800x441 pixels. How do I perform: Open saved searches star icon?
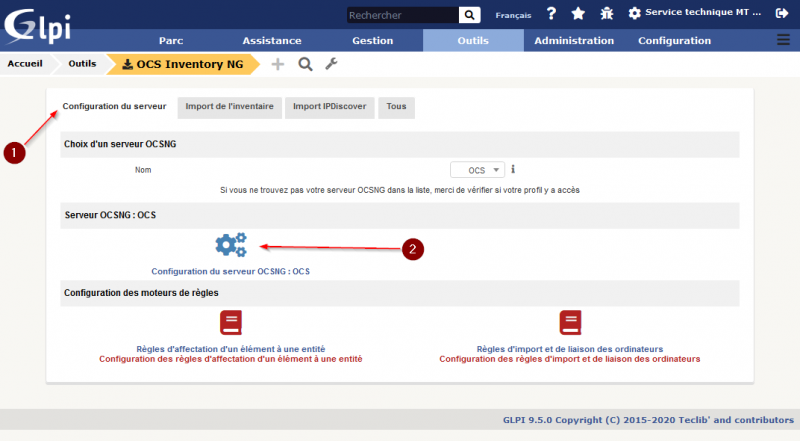tap(578, 14)
